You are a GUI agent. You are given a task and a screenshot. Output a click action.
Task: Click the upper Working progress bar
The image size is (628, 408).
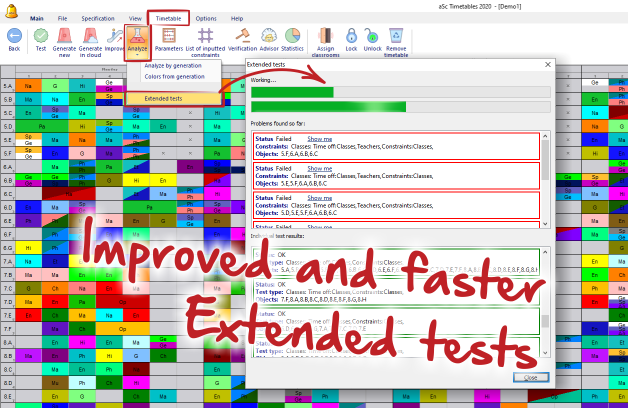401,92
